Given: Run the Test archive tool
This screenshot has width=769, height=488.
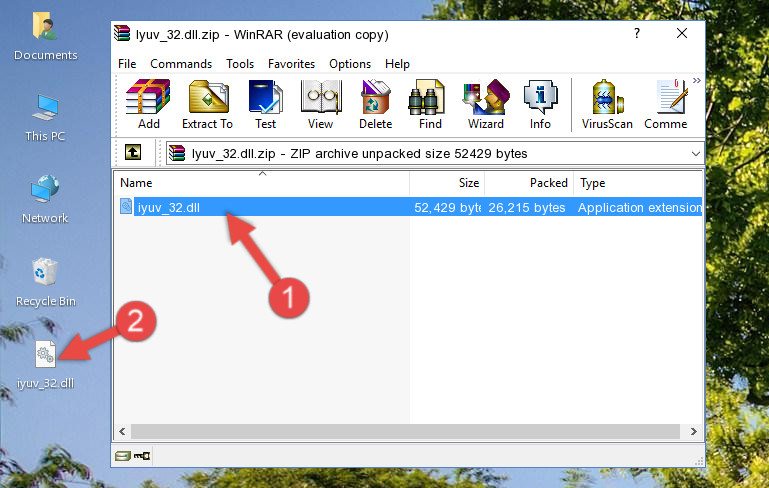Looking at the screenshot, I should click(265, 104).
